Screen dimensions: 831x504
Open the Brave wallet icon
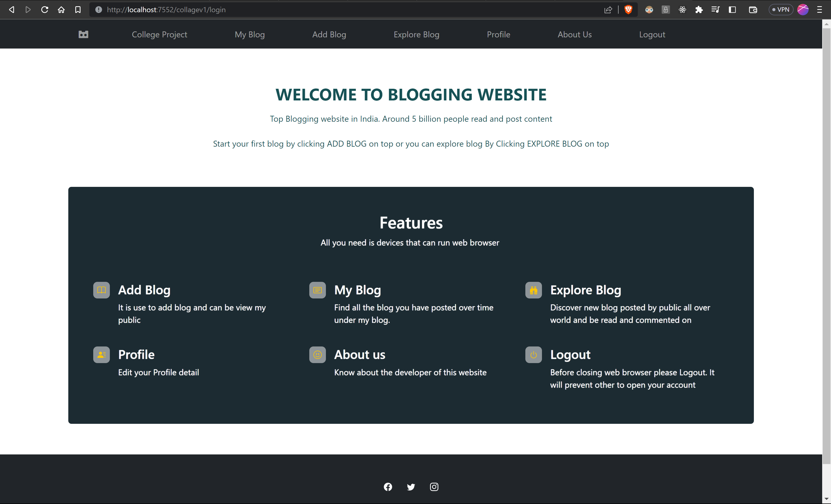point(753,9)
